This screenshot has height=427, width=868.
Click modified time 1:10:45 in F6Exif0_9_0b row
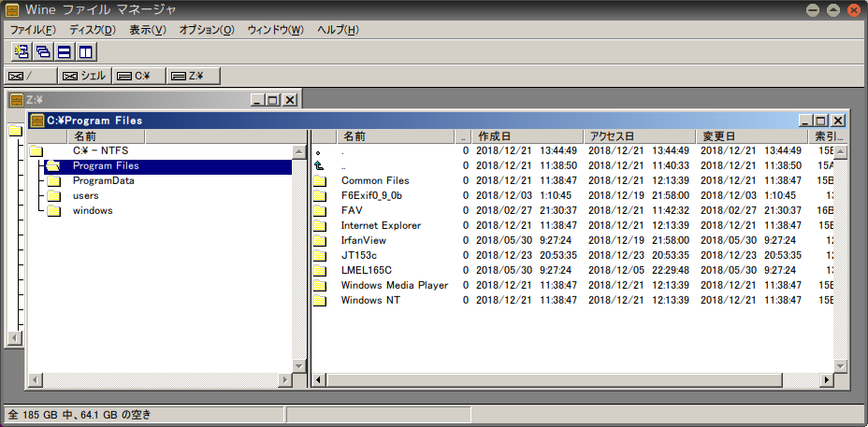tap(780, 196)
